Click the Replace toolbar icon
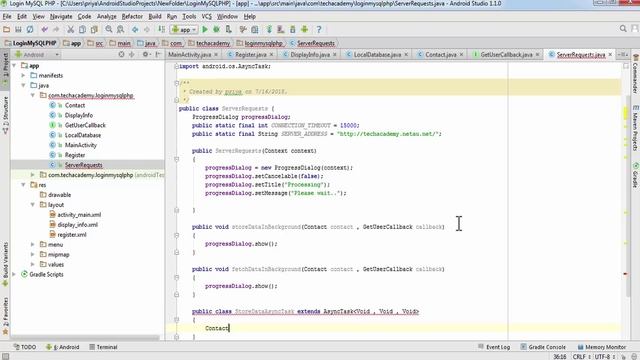 point(120,29)
